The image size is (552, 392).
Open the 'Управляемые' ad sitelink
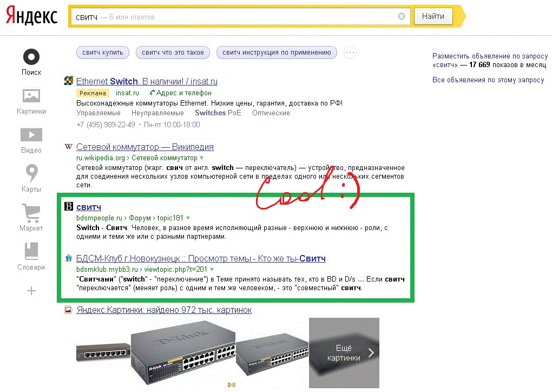(98, 113)
